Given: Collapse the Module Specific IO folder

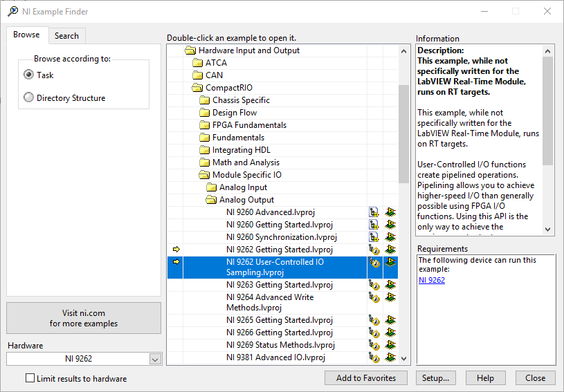Looking at the screenshot, I should point(204,175).
